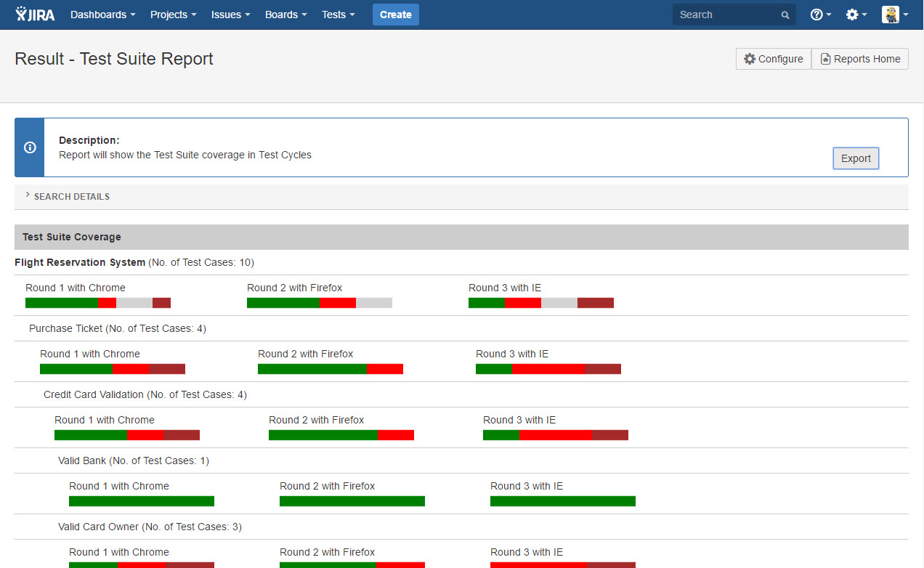Screen dimensions: 924x568
Task: Click Valid Card Owner Round 1 Chrome label
Action: 119,552
